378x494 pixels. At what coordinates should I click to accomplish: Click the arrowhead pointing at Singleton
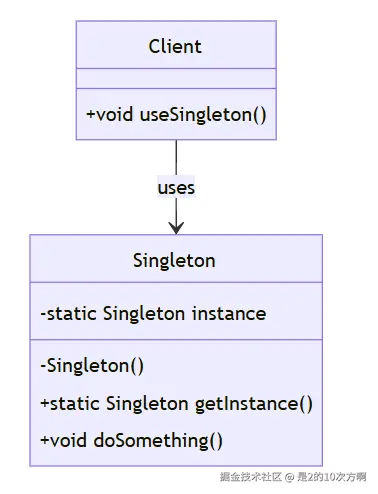click(x=176, y=227)
